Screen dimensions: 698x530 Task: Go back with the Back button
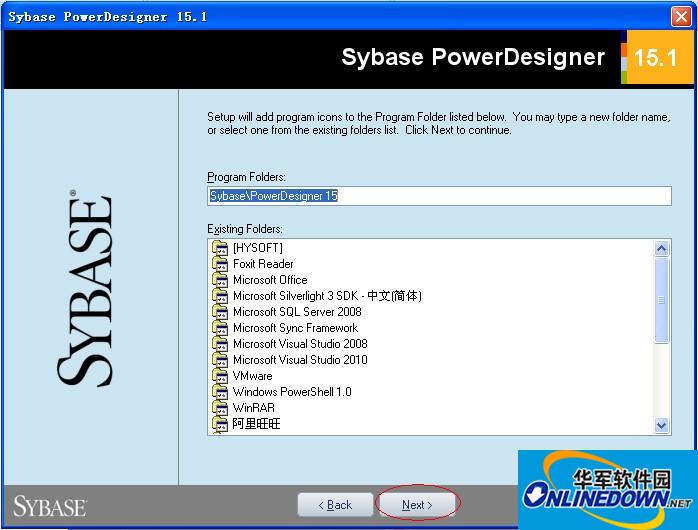(335, 505)
